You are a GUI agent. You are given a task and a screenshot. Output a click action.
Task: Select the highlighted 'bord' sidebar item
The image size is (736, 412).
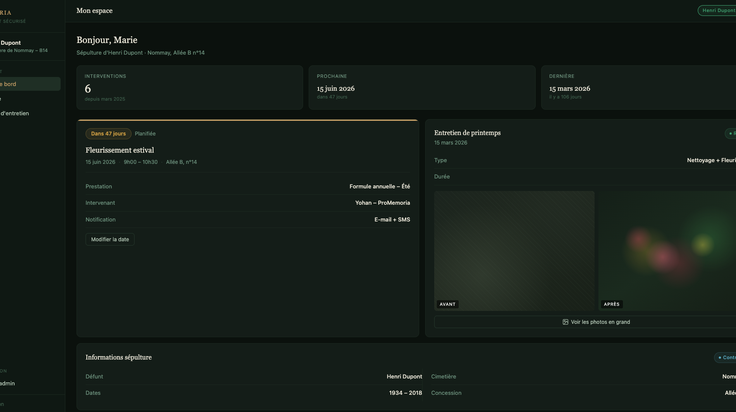30,84
